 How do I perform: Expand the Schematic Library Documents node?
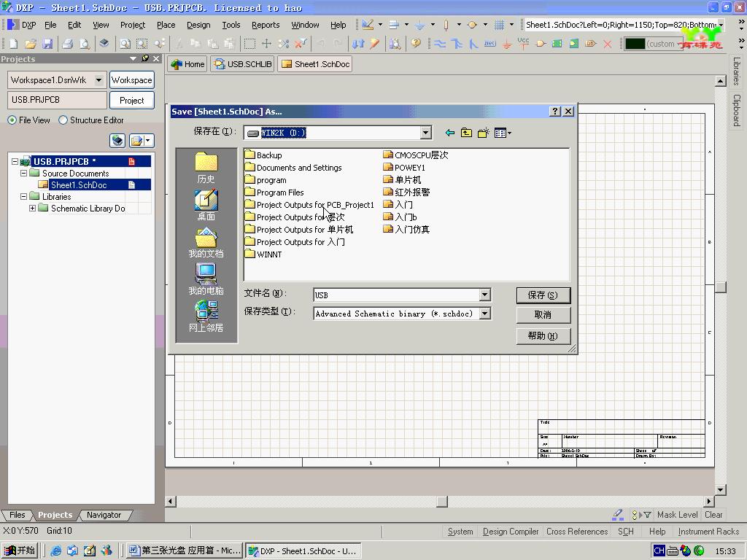32,208
